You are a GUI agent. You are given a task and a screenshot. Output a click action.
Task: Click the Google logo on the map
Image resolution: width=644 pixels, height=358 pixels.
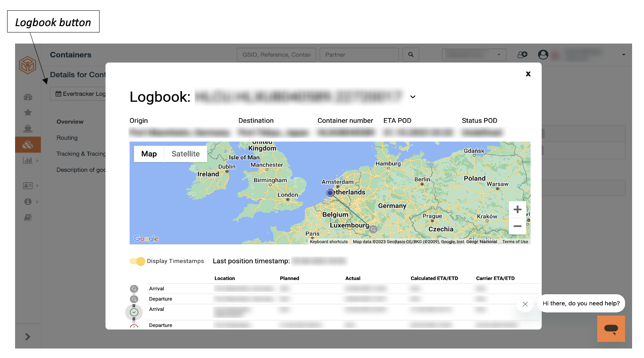(146, 238)
